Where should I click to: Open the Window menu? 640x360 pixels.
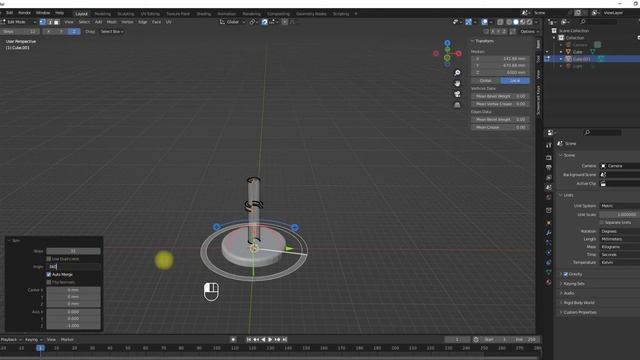coord(43,13)
